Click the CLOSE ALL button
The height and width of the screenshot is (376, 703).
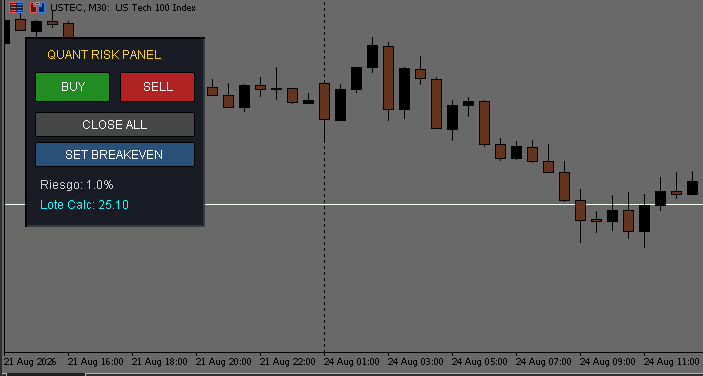click(x=115, y=125)
